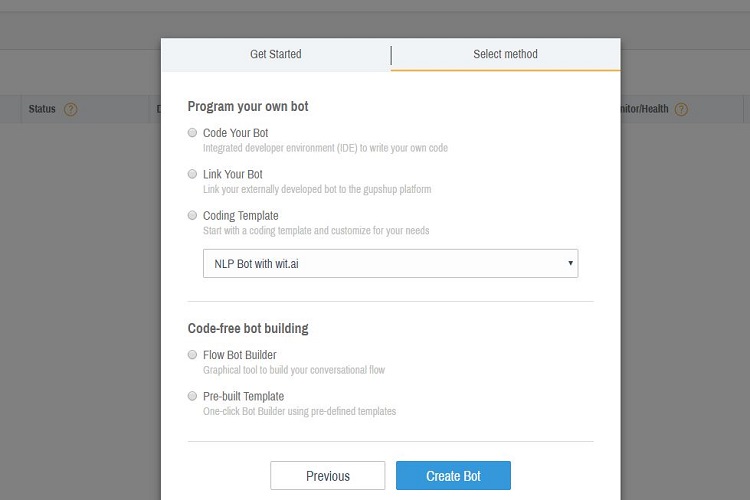The height and width of the screenshot is (500, 750).
Task: Click the dropdown arrow of template selector
Action: pos(570,263)
